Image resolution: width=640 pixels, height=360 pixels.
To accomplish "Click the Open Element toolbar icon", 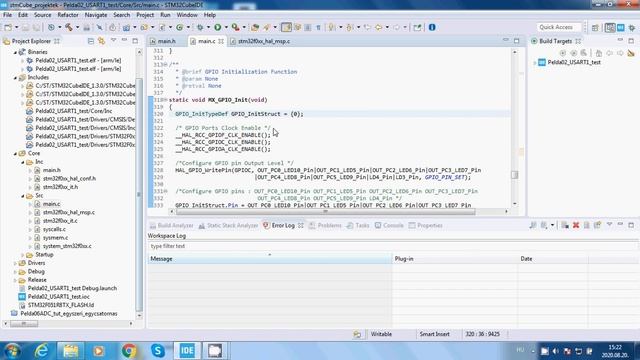I will click(x=255, y=27).
